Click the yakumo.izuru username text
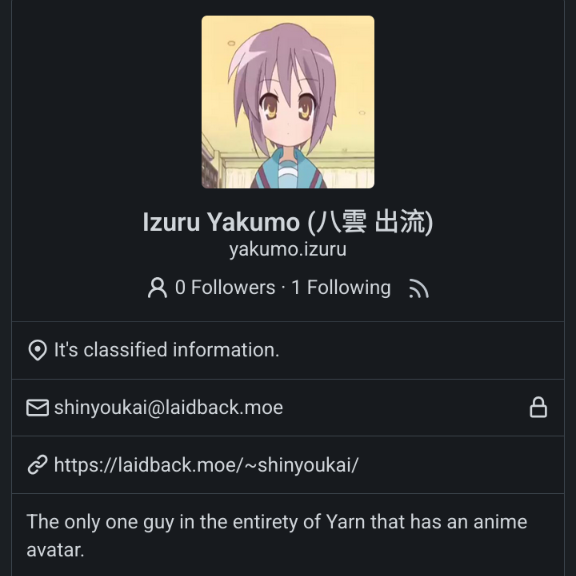This screenshot has width=576, height=576. click(x=288, y=249)
